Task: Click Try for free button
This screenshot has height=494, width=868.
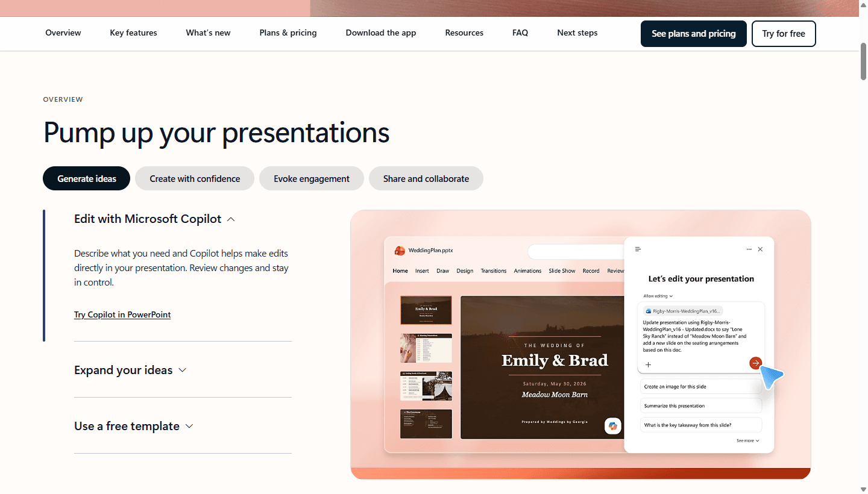Action: (x=784, y=34)
